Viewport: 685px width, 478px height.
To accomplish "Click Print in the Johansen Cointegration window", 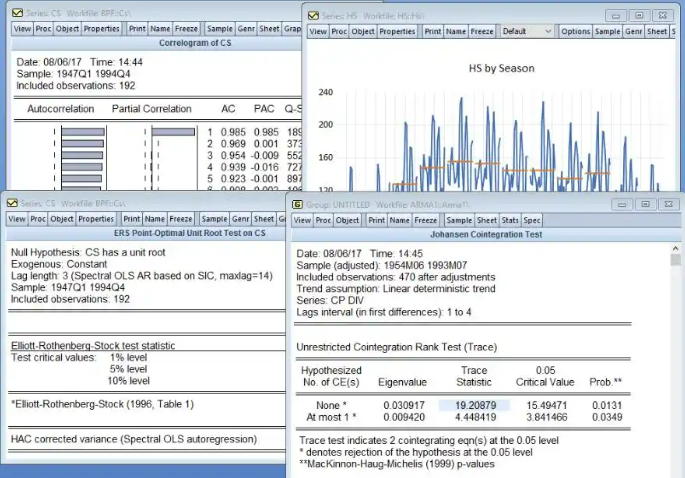I will pyautogui.click(x=377, y=220).
